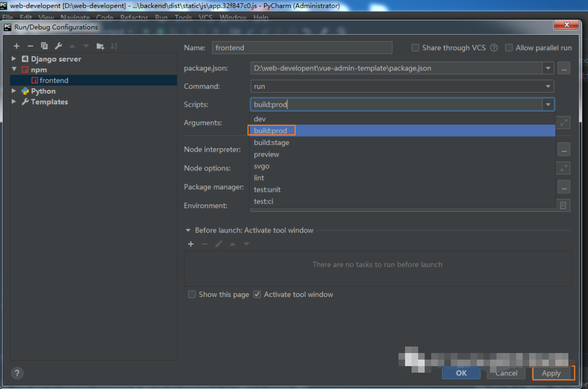Click the Cancel button
This screenshot has height=389, width=588.
[506, 373]
